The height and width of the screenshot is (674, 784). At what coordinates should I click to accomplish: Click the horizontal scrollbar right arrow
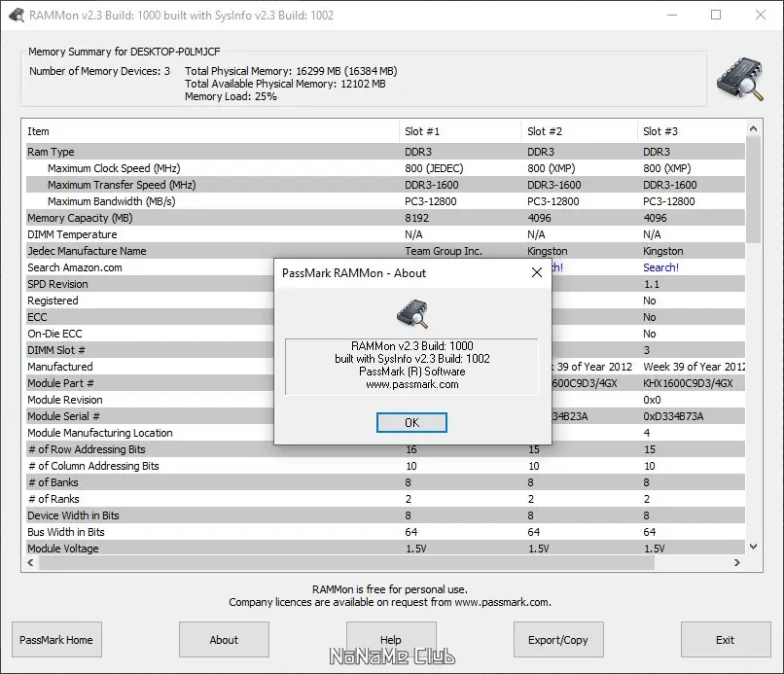pyautogui.click(x=737, y=562)
